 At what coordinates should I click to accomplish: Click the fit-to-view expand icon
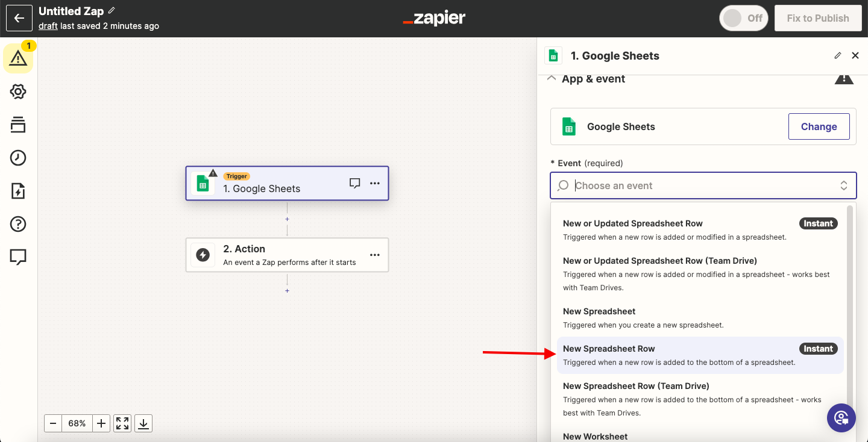[122, 423]
